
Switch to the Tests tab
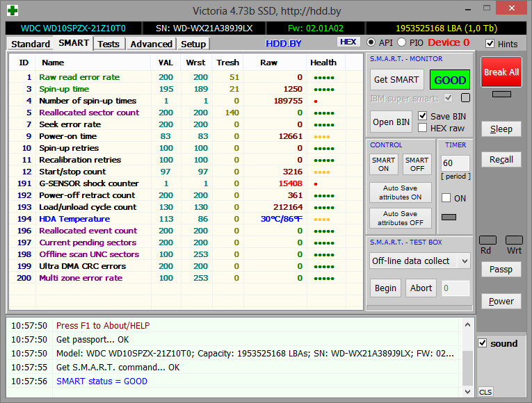108,44
